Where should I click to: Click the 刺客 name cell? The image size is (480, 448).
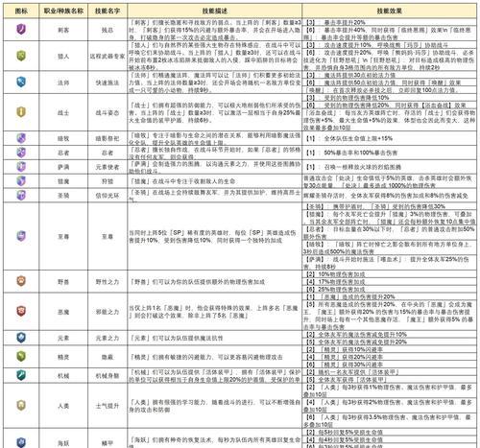coord(63,30)
